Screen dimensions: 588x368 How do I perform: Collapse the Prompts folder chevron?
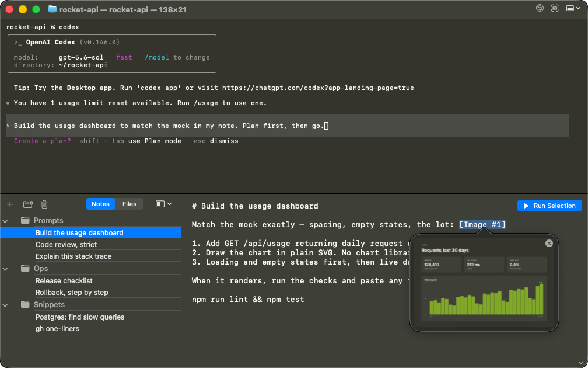click(x=5, y=221)
